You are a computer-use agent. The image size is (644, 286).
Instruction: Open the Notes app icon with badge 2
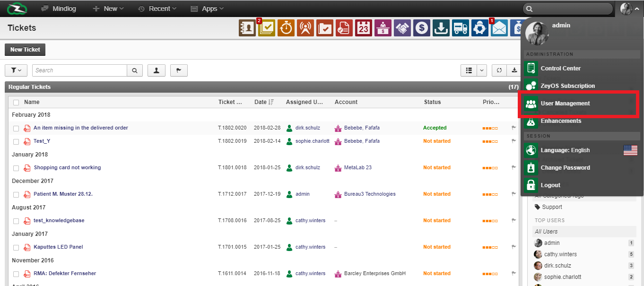[x=267, y=28]
